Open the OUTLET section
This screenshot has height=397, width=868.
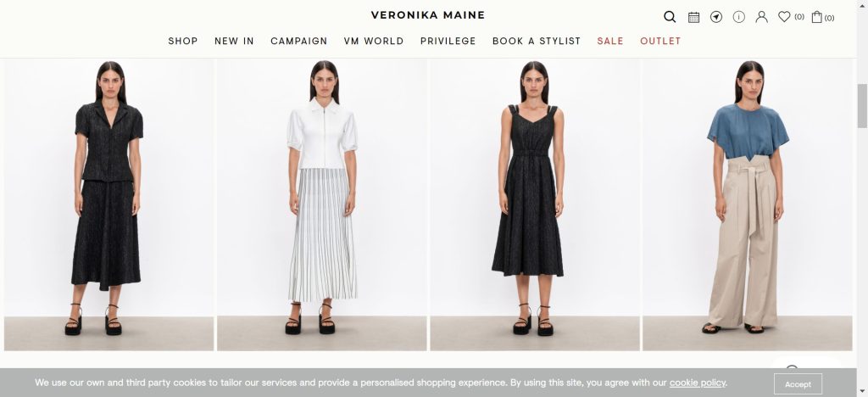coord(660,41)
